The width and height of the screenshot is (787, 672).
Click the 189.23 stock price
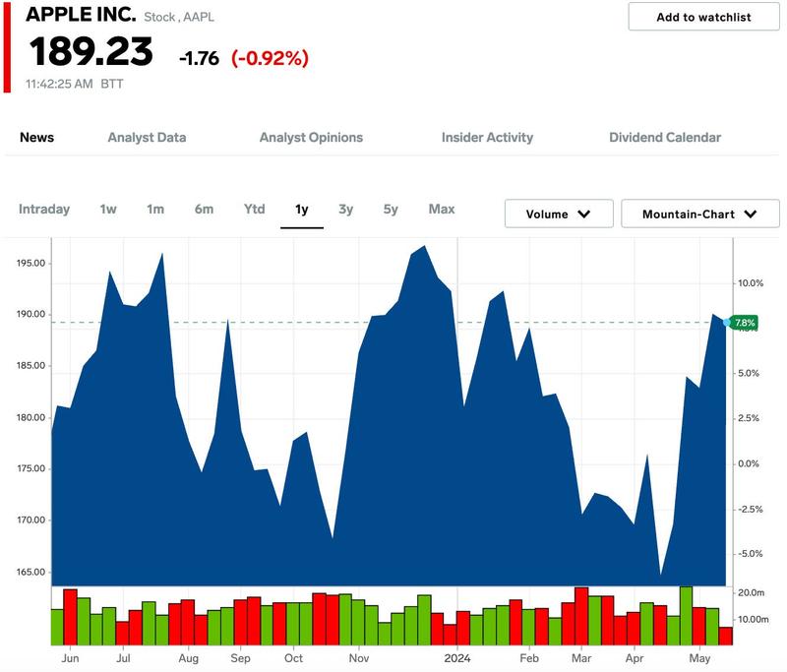(91, 51)
